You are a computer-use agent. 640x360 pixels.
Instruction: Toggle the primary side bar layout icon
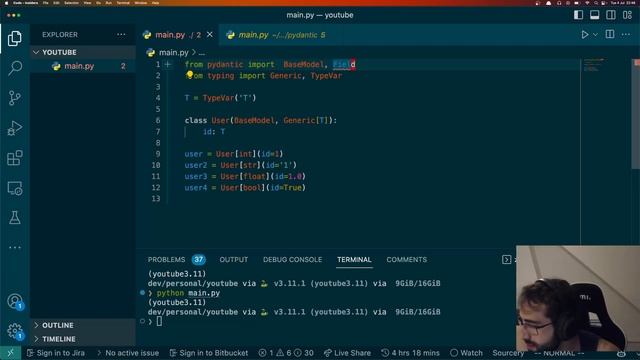pyautogui.click(x=578, y=15)
